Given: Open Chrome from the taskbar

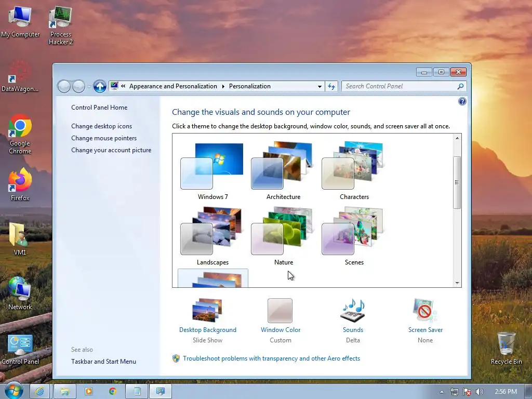Looking at the screenshot, I should tap(113, 392).
